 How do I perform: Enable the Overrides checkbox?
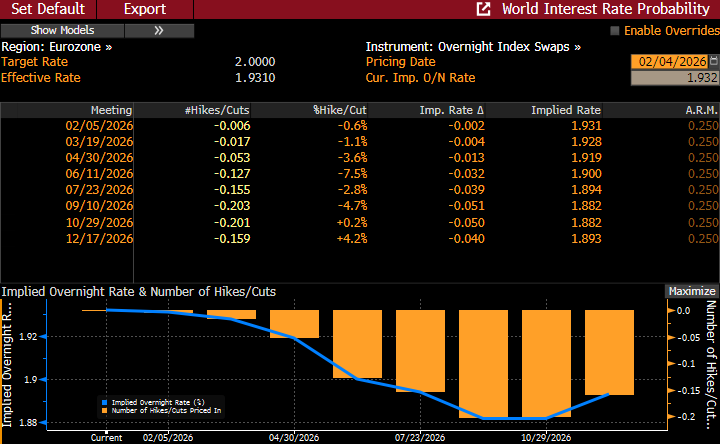(615, 31)
